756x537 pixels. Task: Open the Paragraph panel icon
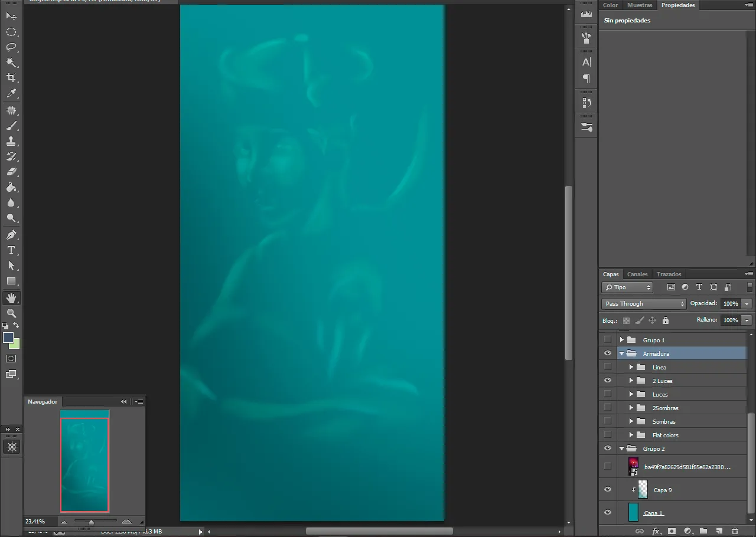click(x=586, y=78)
